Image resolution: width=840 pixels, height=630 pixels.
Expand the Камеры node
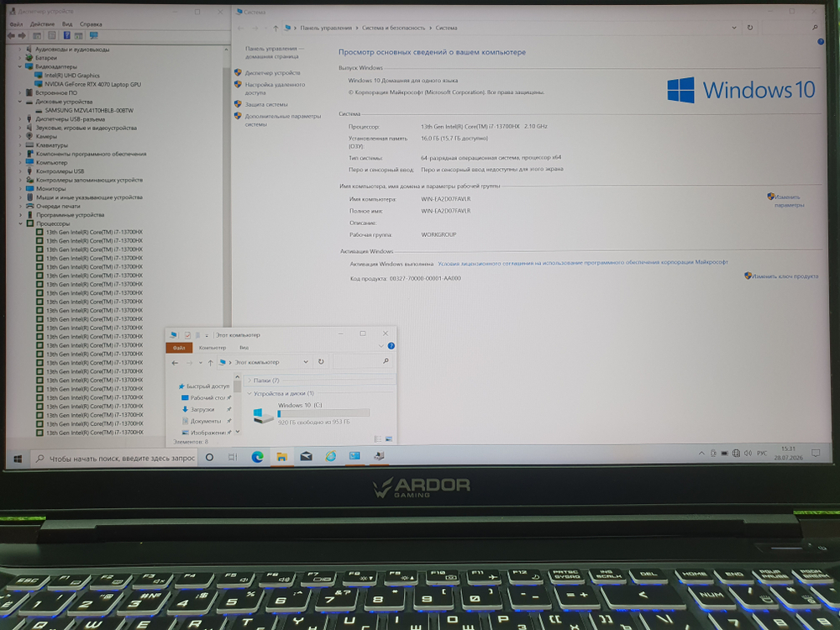(x=20, y=136)
